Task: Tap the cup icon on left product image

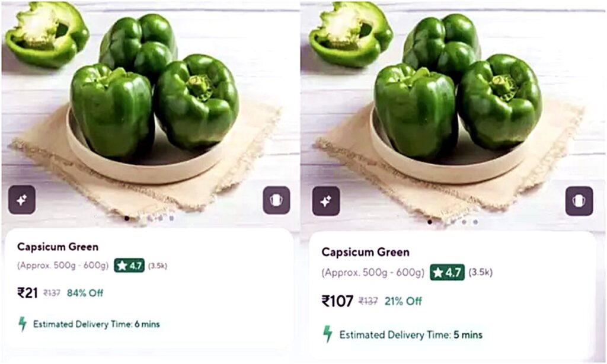Action: (x=276, y=200)
